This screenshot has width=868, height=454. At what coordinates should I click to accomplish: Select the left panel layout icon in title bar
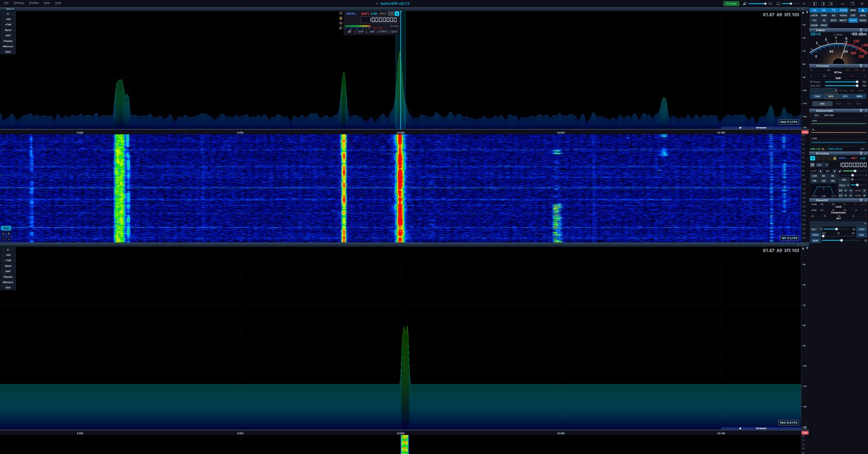coord(815,4)
